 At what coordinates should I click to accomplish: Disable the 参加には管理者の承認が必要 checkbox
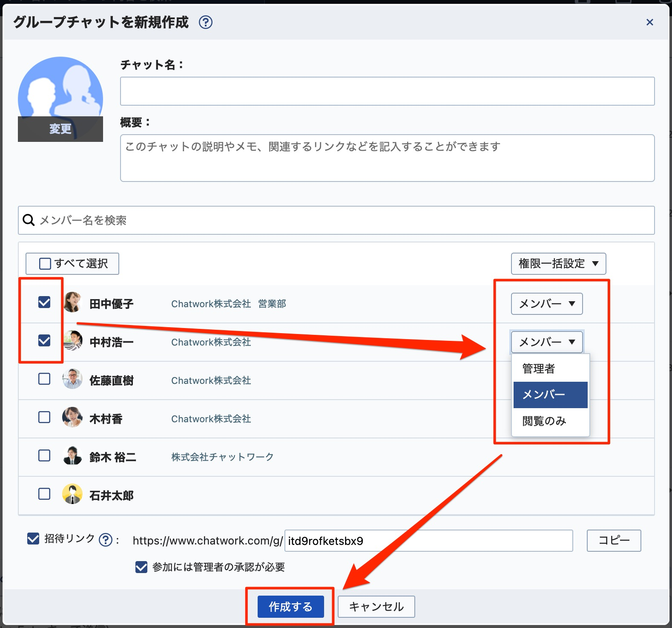coord(141,567)
